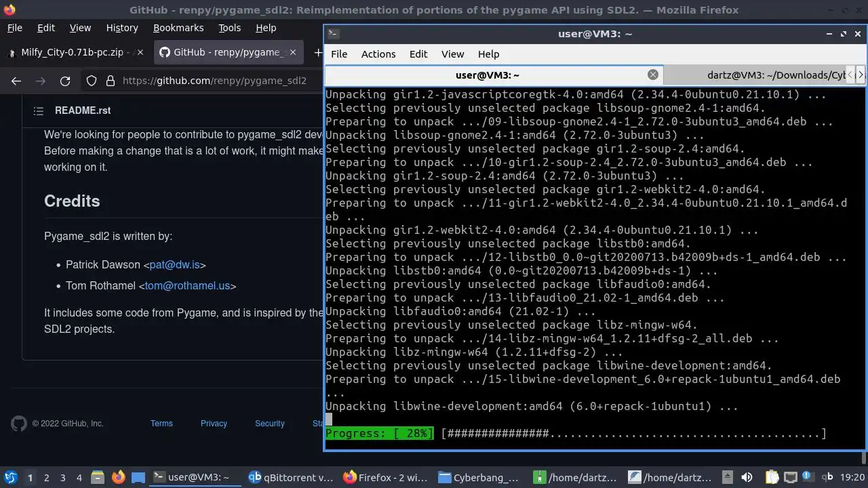Open Firefox Bookmarks menu
The width and height of the screenshot is (868, 488).
(178, 28)
